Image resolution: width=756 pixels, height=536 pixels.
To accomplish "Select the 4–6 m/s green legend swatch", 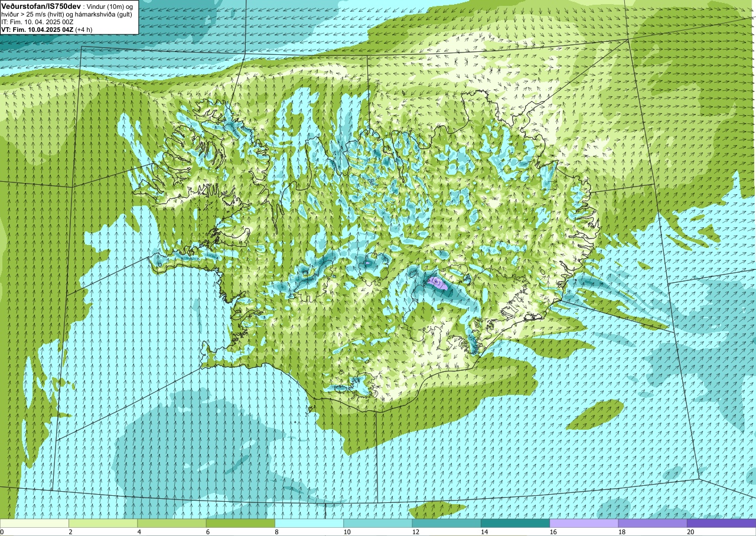I will (172, 523).
